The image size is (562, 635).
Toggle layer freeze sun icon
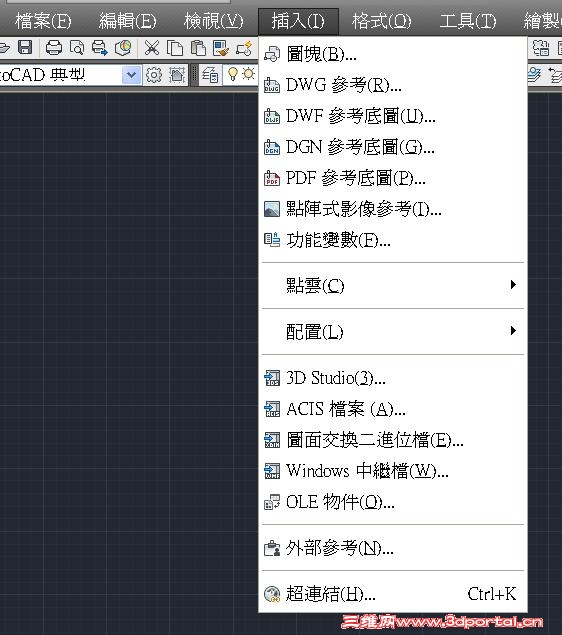coord(248,75)
